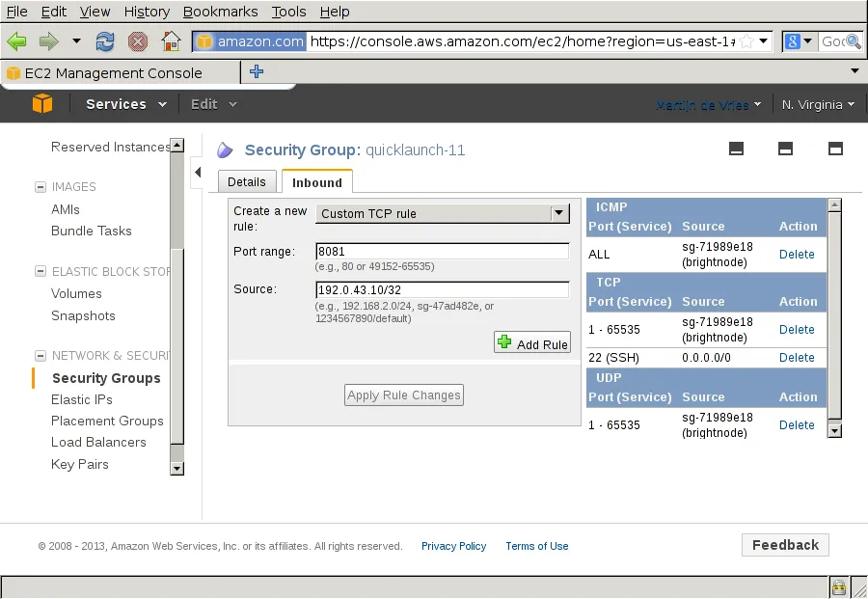Maximize the details pane layout icon
Image resolution: width=868 pixels, height=599 pixels.
tap(835, 149)
